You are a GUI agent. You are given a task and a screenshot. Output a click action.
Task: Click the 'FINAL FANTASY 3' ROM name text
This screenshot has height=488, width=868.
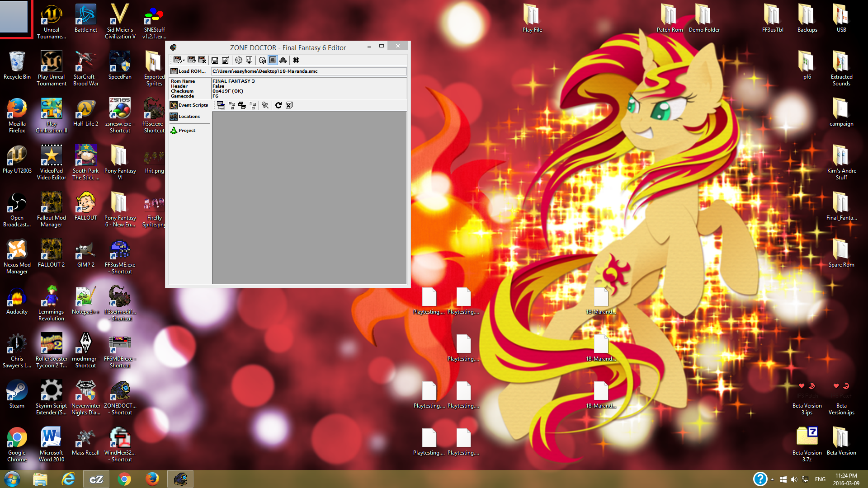pos(234,81)
